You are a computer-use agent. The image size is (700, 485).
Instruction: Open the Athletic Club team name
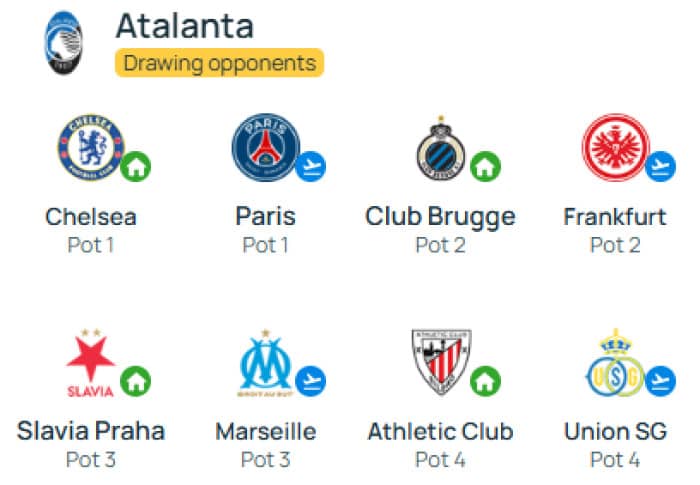point(441,431)
